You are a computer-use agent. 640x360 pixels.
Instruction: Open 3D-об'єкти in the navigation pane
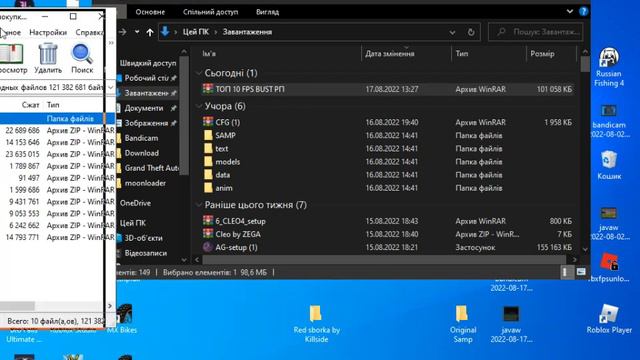pyautogui.click(x=143, y=238)
